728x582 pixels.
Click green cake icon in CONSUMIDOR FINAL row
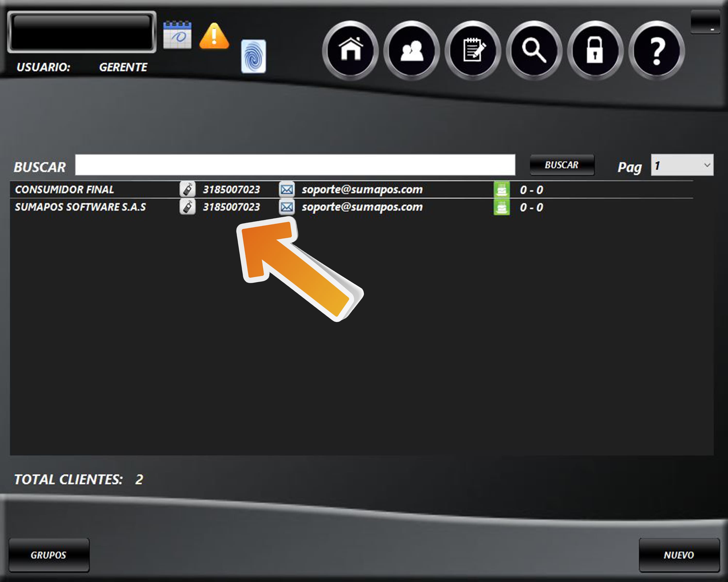point(501,189)
